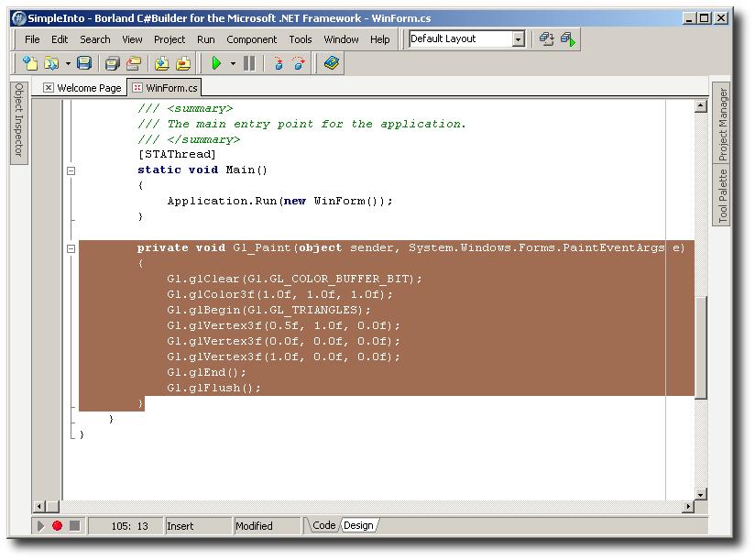Click the static void Main() line
Screen dimensions: 755x560
click(202, 170)
